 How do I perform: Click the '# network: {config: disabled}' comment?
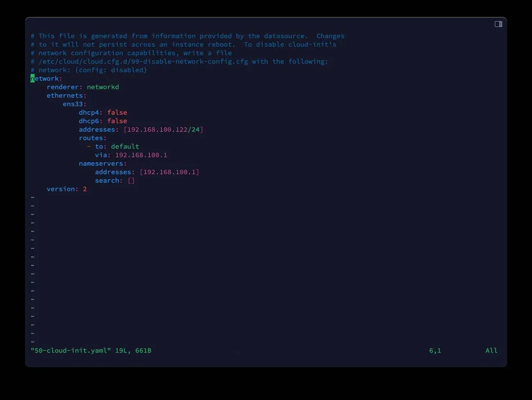(89, 70)
